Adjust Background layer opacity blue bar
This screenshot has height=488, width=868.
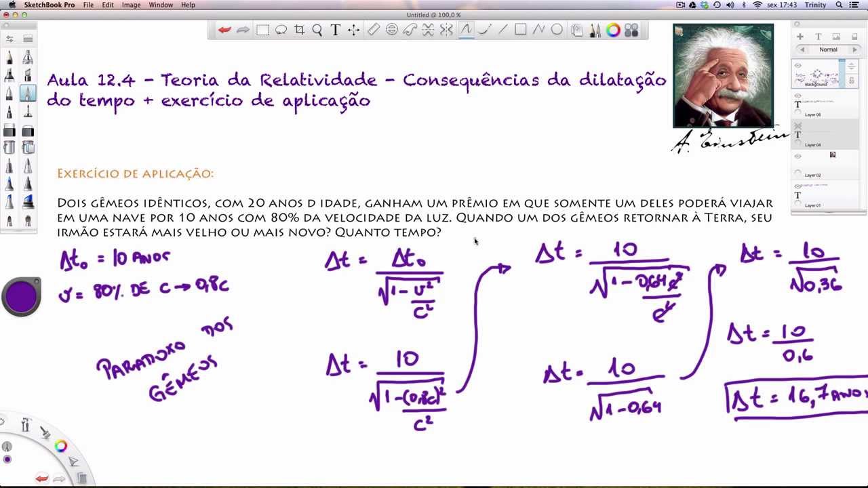pos(842,73)
